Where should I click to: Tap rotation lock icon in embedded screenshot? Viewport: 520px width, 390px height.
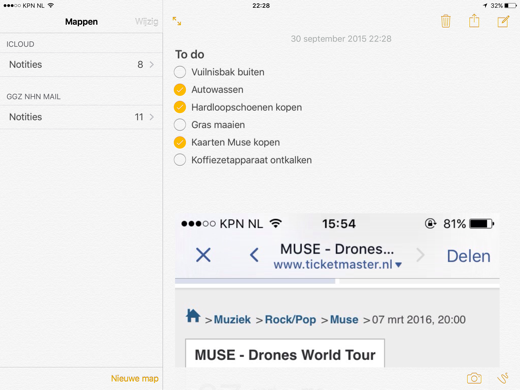point(430,223)
